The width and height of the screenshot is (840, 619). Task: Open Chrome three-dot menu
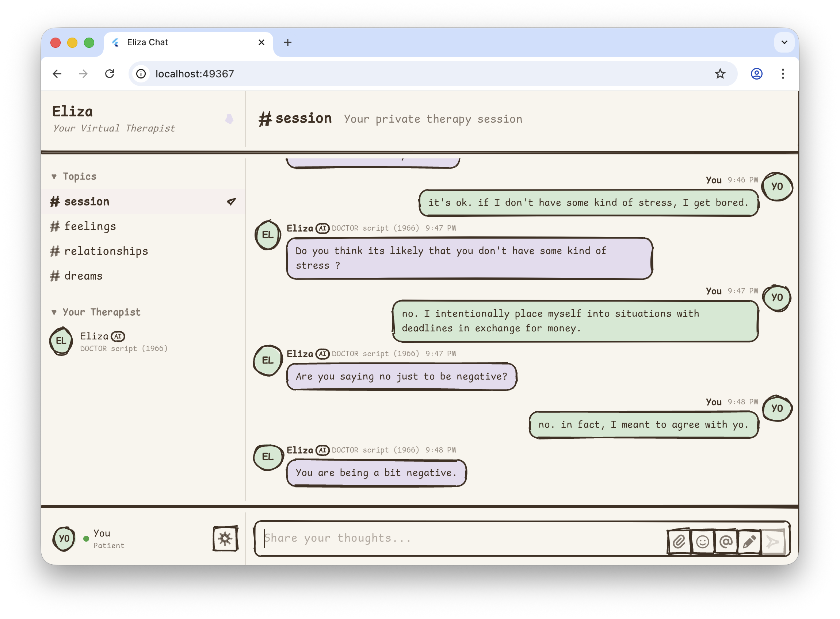(x=783, y=74)
